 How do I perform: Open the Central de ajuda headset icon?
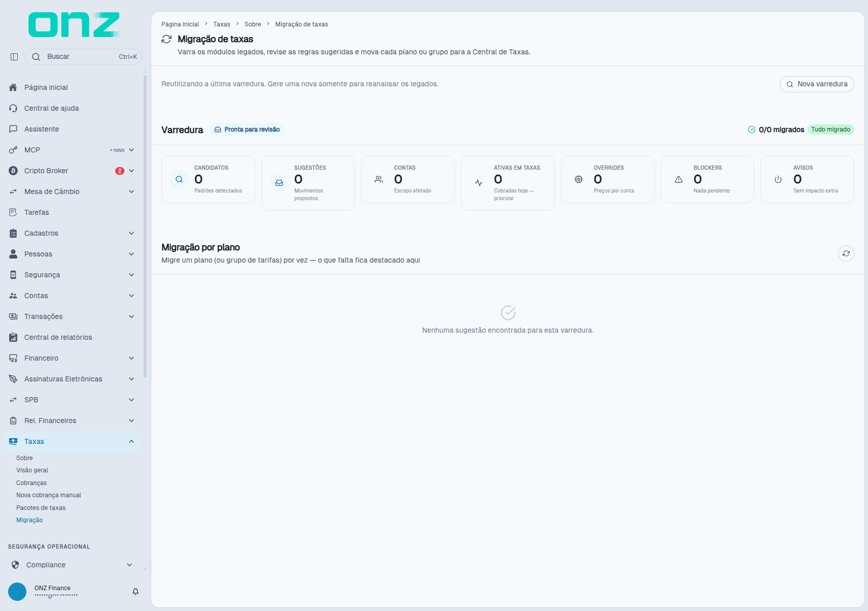(x=13, y=108)
